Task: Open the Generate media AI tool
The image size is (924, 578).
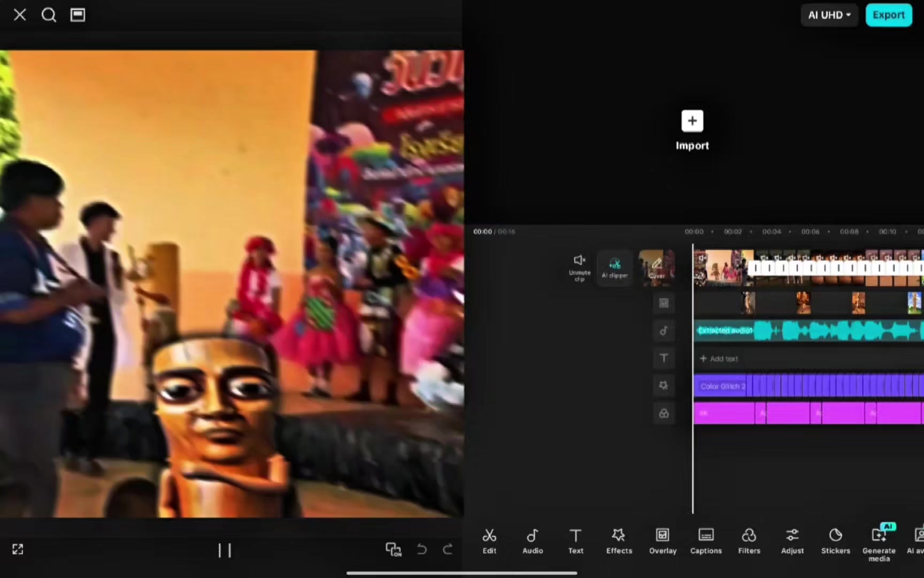Action: 879,543
